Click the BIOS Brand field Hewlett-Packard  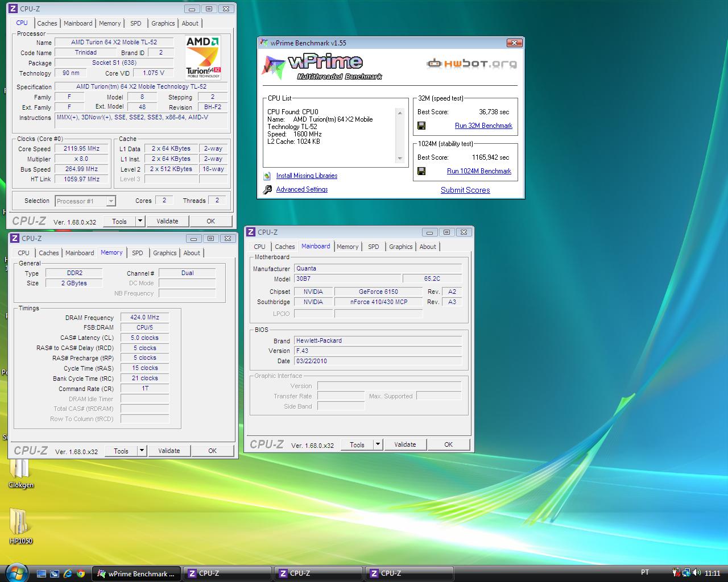coord(378,340)
